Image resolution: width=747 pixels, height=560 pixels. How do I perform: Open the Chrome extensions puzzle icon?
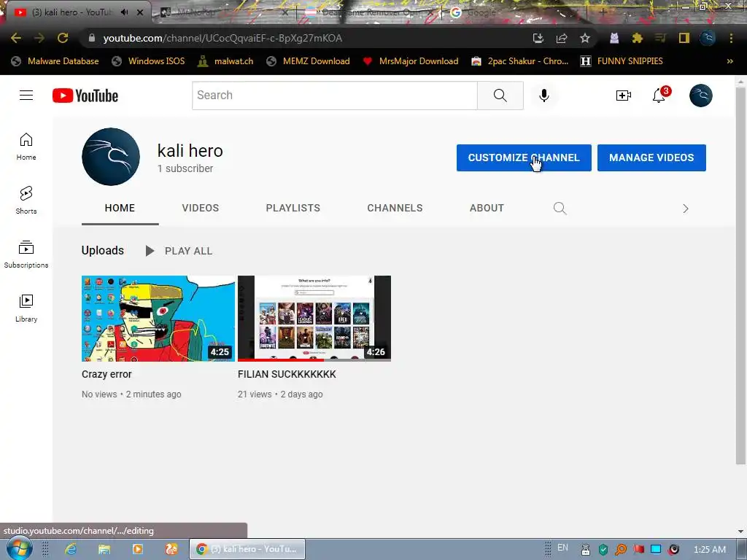pos(638,38)
